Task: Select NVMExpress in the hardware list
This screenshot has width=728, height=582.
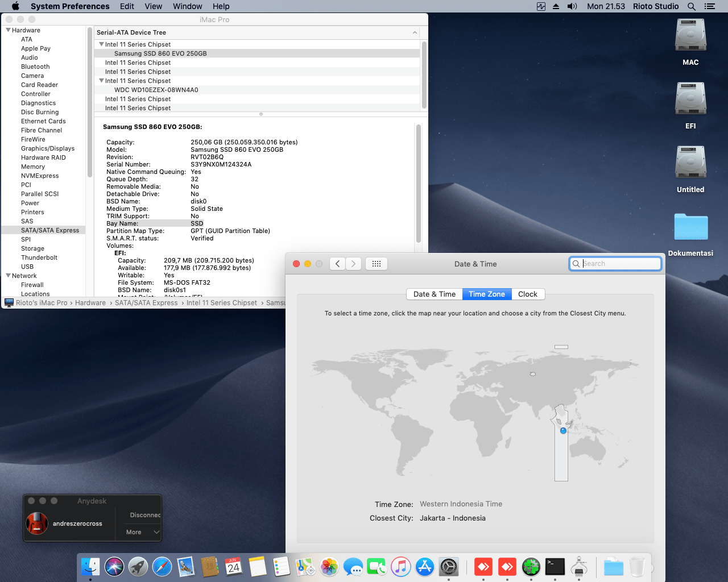Action: pyautogui.click(x=40, y=176)
